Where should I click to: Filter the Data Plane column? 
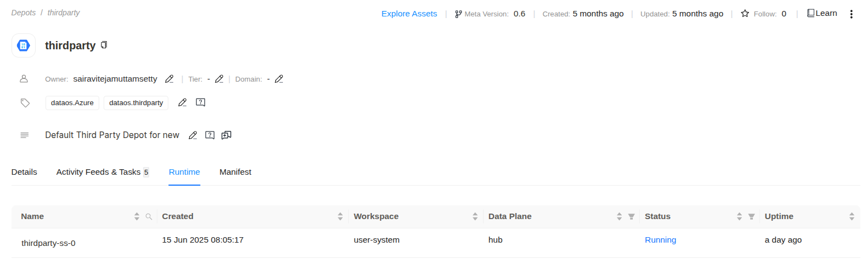coord(631,217)
